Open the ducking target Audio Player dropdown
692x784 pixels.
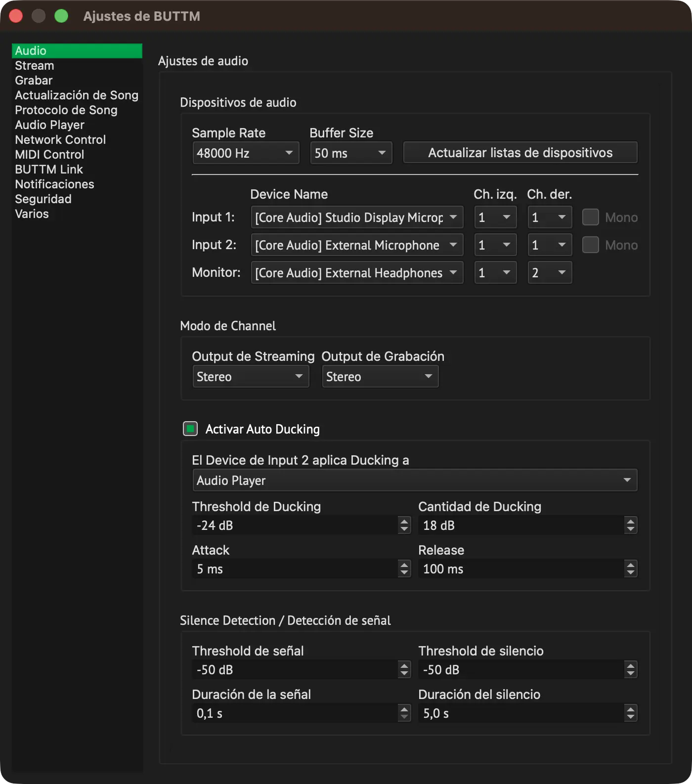(415, 480)
